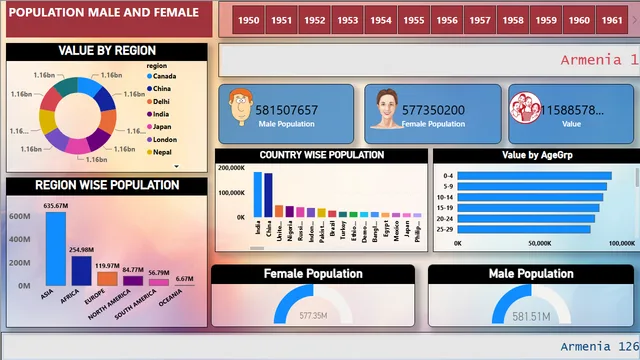This screenshot has width=640, height=360.
Task: Select Delhi legend marker
Action: point(149,101)
